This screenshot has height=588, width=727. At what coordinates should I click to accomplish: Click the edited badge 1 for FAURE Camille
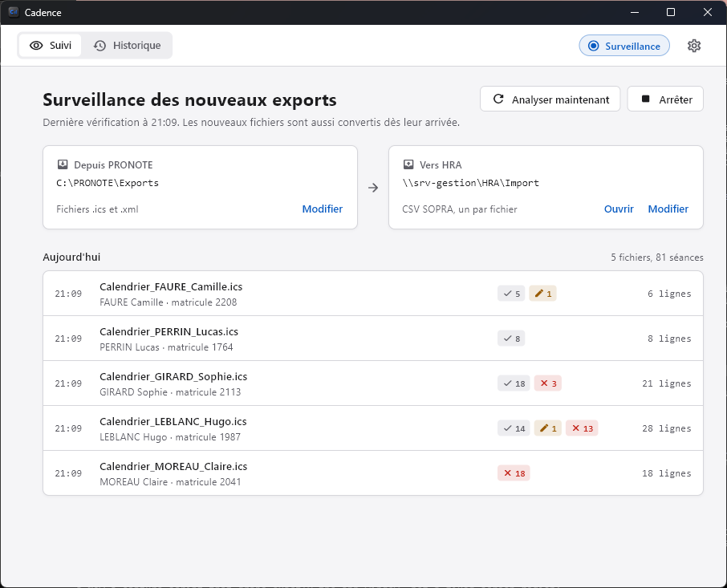(x=543, y=294)
